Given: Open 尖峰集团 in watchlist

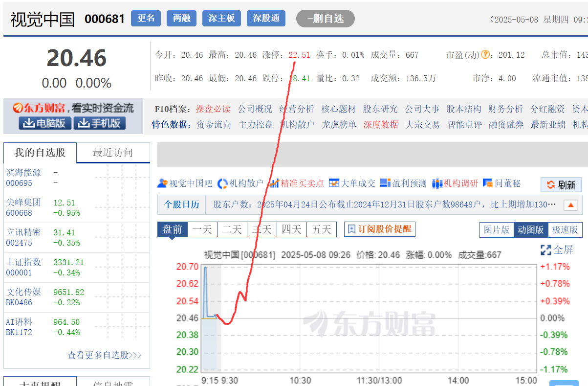Looking at the screenshot, I should click(x=23, y=202).
